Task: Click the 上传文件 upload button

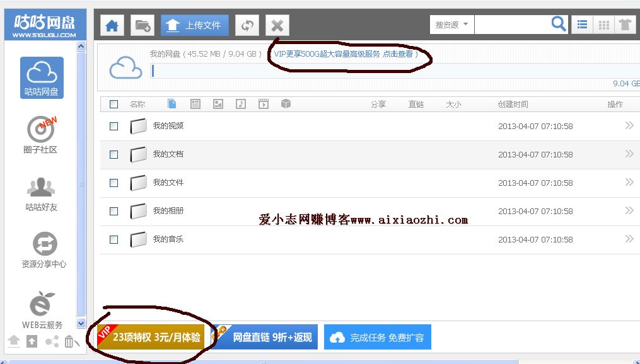Action: (x=195, y=25)
